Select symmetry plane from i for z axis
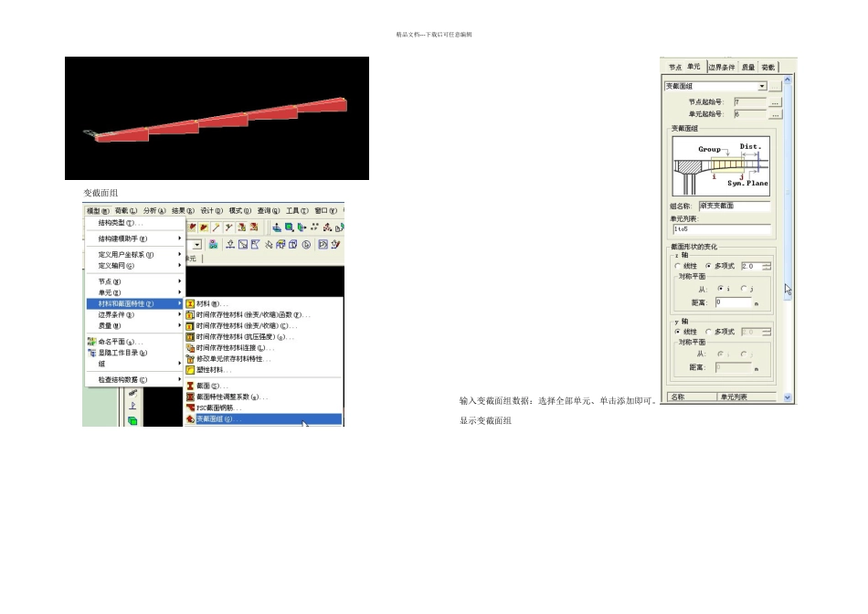The width and height of the screenshot is (868, 614). point(724,289)
